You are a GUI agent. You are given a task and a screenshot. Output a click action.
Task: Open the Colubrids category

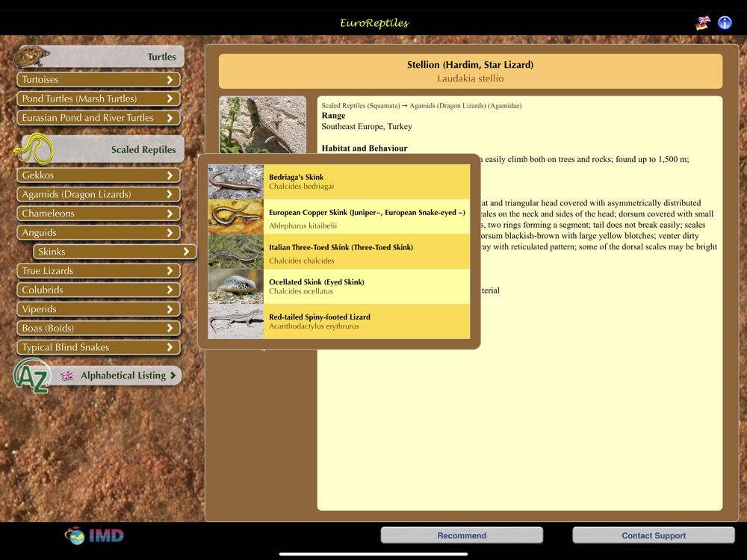tap(99, 290)
